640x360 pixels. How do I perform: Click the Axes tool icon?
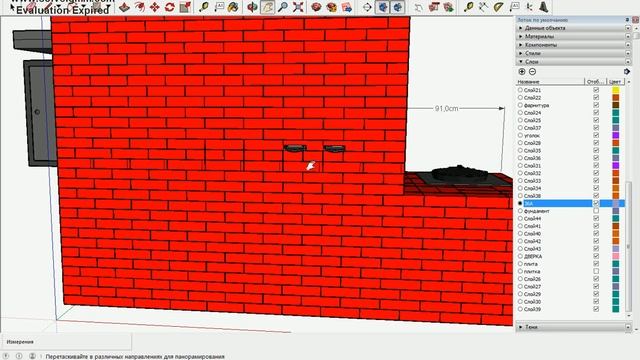529,7
